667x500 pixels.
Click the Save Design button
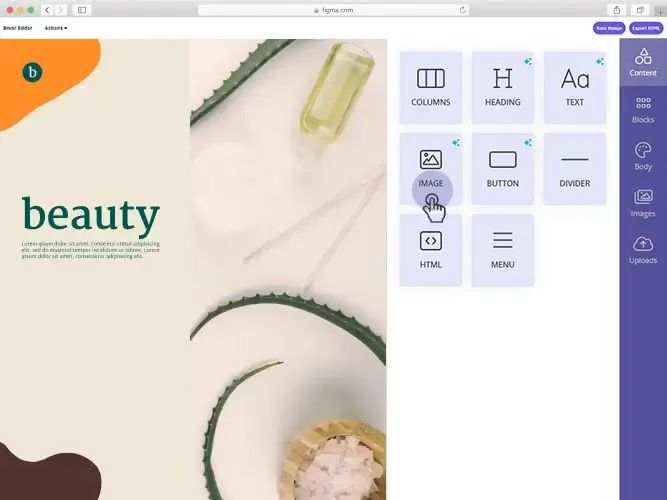pyautogui.click(x=609, y=28)
